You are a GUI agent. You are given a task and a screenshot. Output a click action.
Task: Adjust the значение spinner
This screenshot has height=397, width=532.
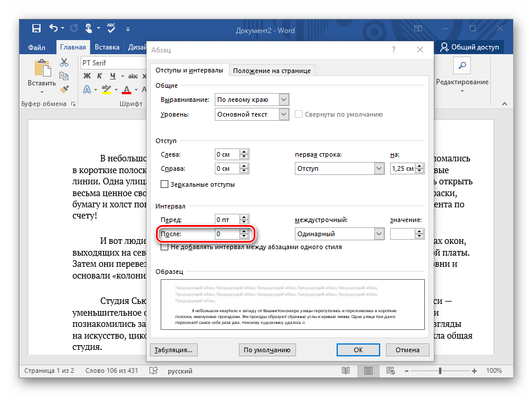pos(420,234)
